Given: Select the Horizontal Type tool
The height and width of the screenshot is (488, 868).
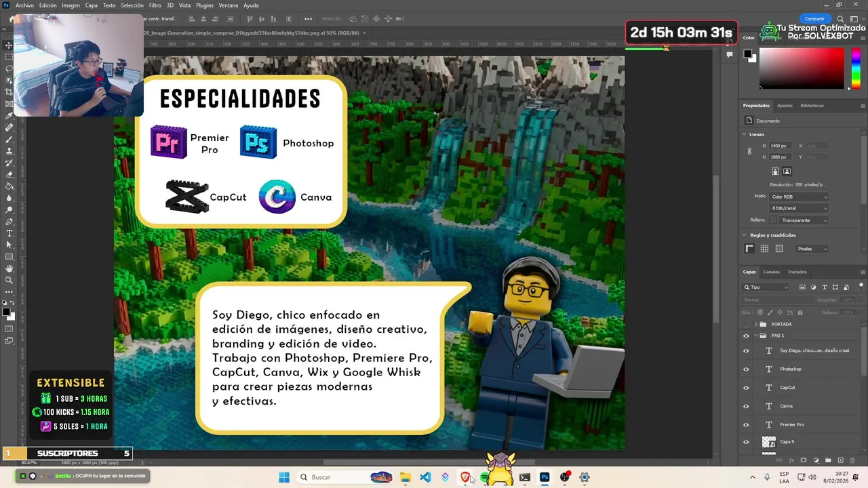Looking at the screenshot, I should (x=9, y=233).
